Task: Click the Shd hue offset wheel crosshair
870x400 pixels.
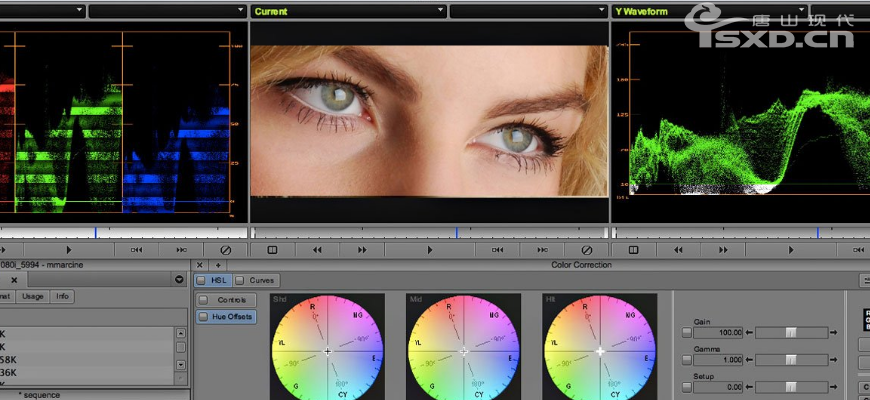Action: pos(327,351)
